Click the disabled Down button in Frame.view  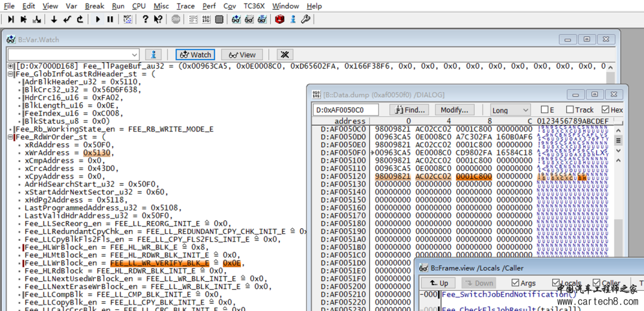coord(478,283)
